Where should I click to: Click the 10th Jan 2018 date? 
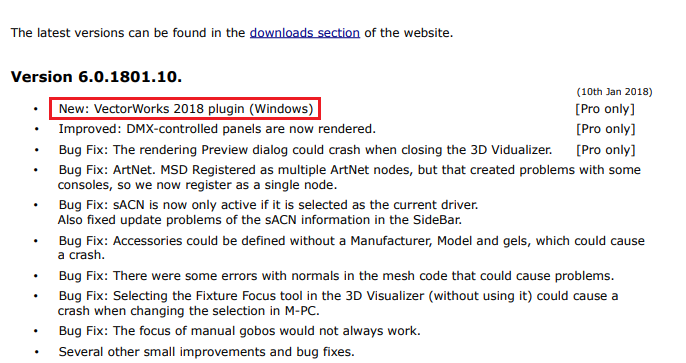614,92
